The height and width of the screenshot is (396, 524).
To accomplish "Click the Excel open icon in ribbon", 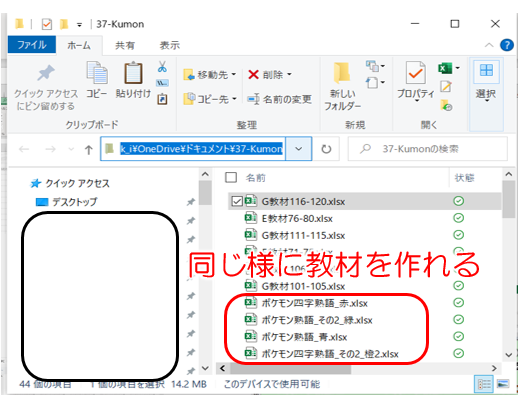I will 445,69.
